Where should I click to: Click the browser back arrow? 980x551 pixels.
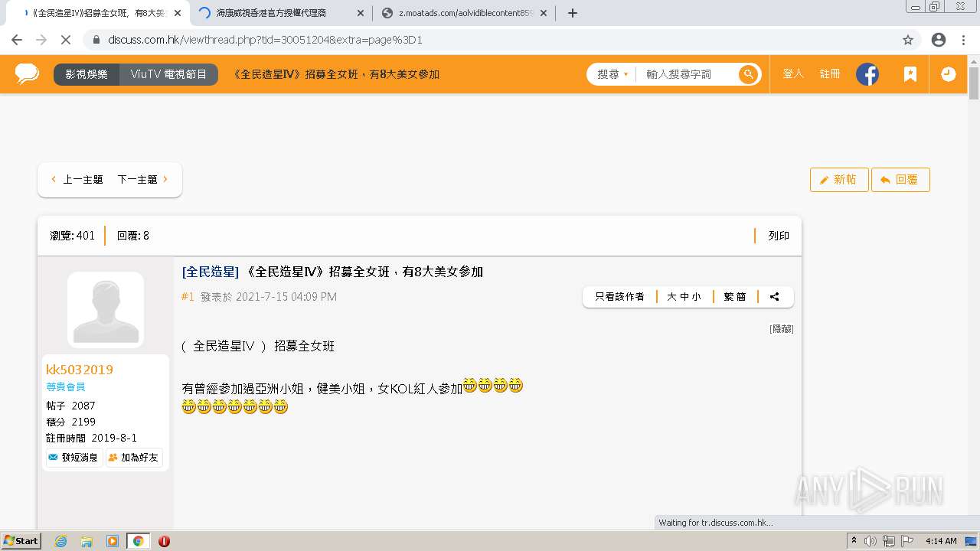pos(17,40)
